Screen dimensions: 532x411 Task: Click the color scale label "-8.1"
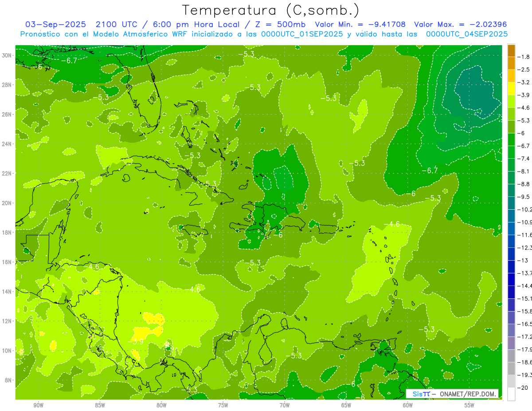(524, 171)
